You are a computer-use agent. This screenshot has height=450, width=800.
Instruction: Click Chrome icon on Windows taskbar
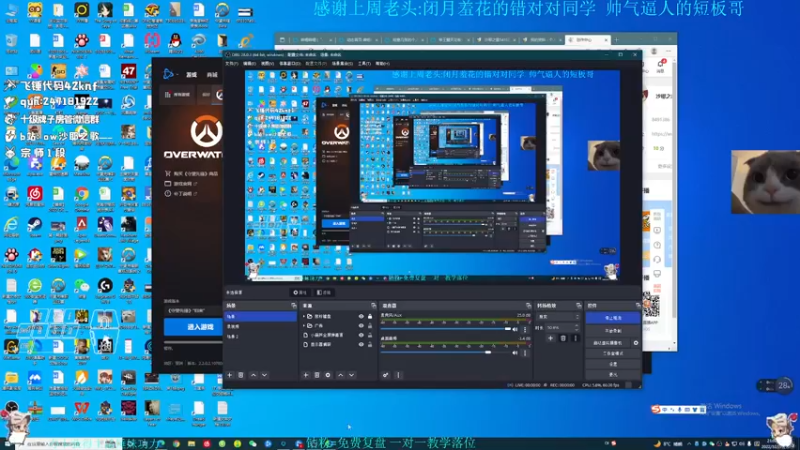tap(176, 444)
